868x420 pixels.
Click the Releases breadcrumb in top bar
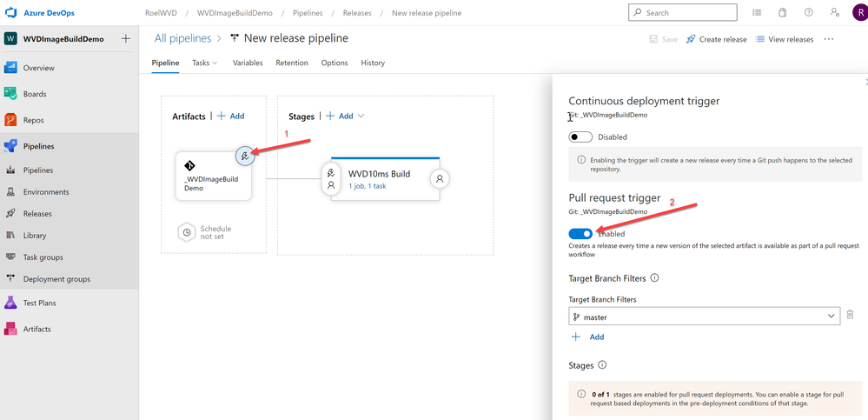357,13
